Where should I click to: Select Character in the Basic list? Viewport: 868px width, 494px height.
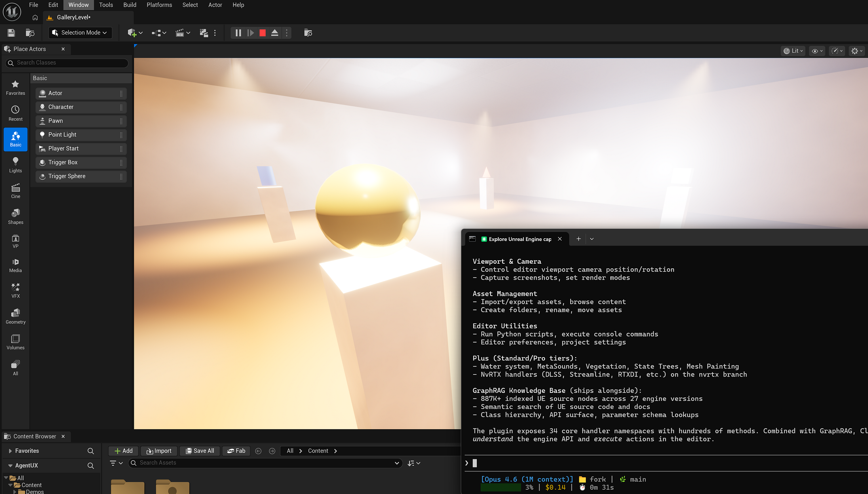pyautogui.click(x=81, y=107)
